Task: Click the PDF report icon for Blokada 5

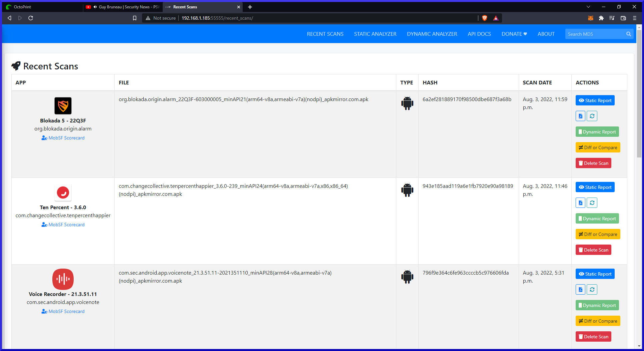Action: tap(580, 116)
